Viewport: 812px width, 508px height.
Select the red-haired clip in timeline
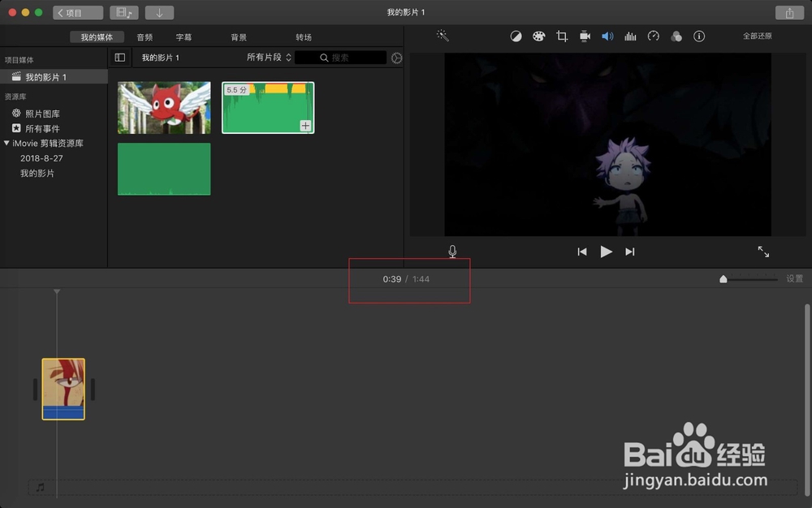point(63,389)
